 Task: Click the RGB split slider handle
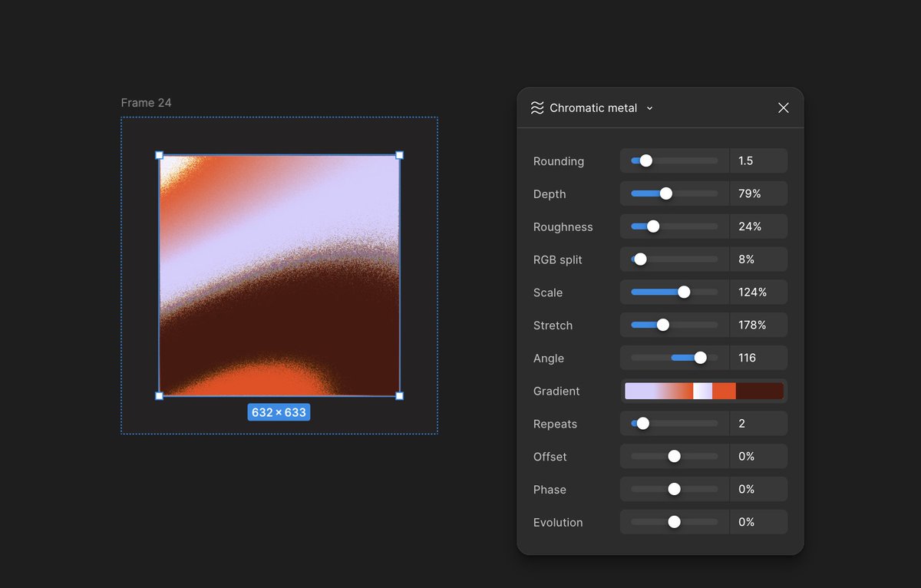click(x=640, y=259)
